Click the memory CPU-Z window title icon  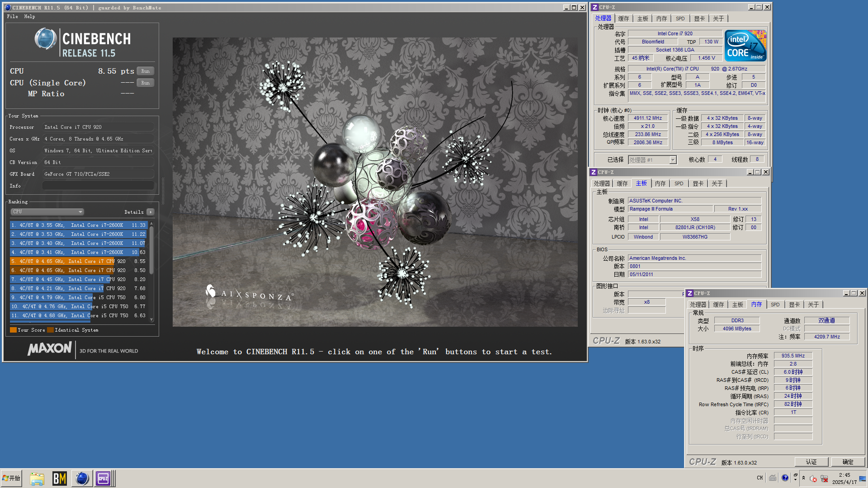[x=690, y=293]
